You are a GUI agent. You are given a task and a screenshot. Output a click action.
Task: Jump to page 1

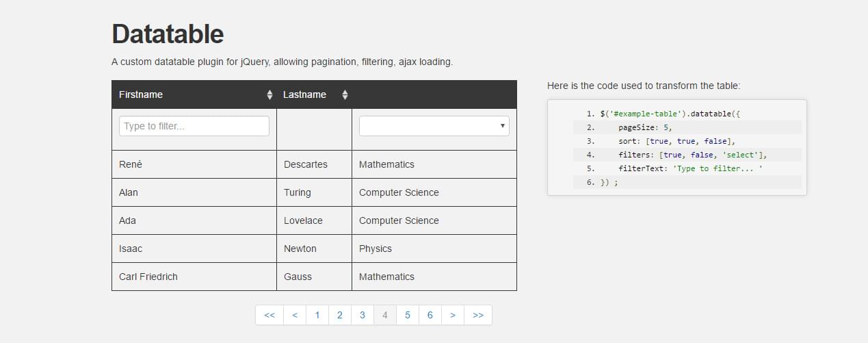(317, 315)
